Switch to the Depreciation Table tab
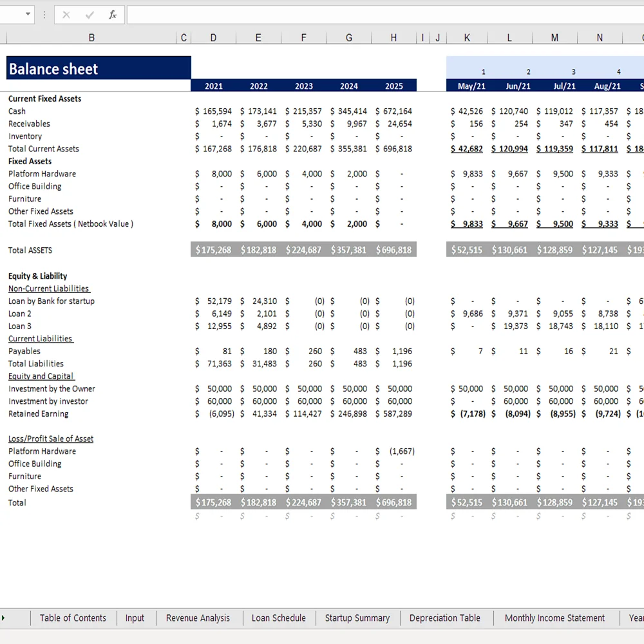Image resolution: width=644 pixels, height=644 pixels. [x=445, y=618]
